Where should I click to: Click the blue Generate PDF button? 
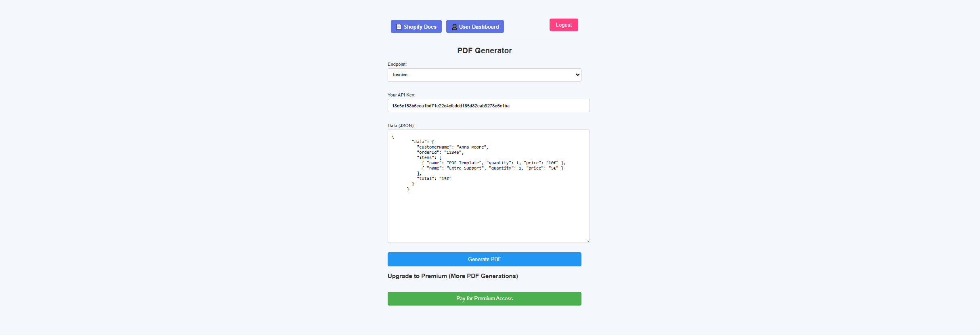(x=484, y=259)
